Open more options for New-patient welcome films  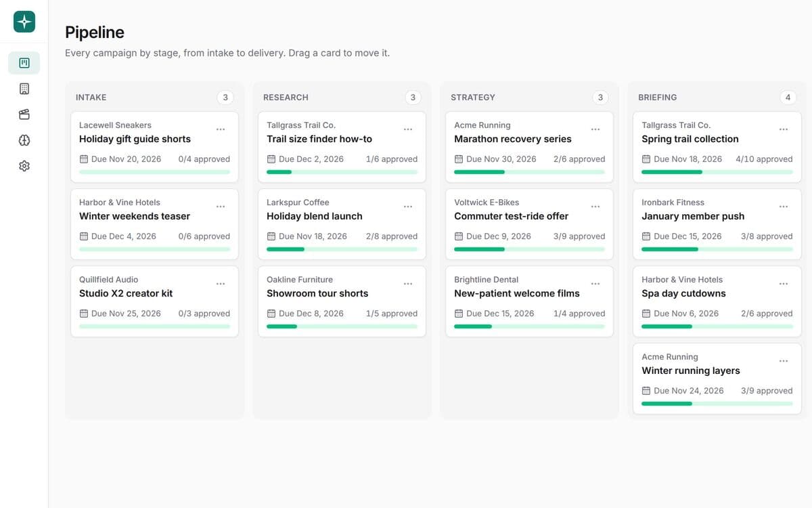[x=595, y=284]
